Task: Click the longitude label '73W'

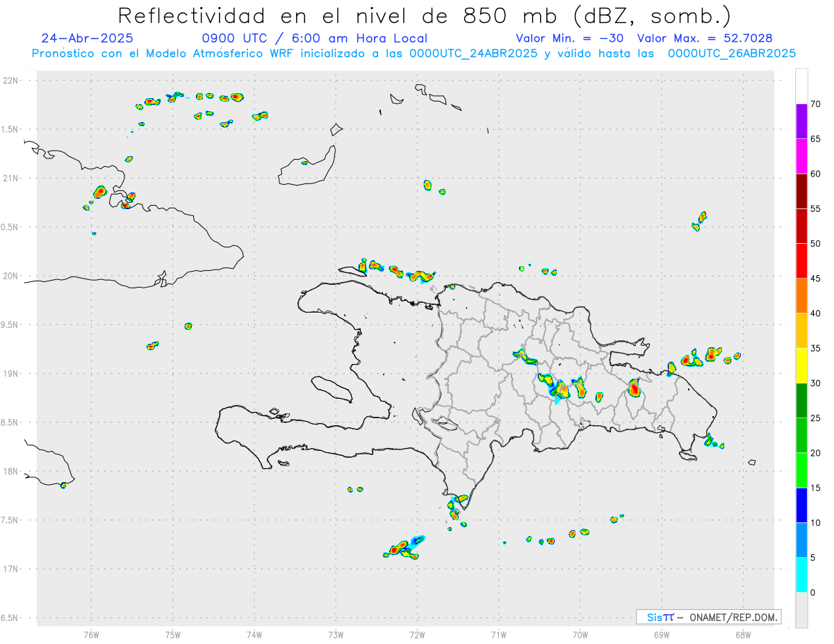Action: tap(336, 634)
